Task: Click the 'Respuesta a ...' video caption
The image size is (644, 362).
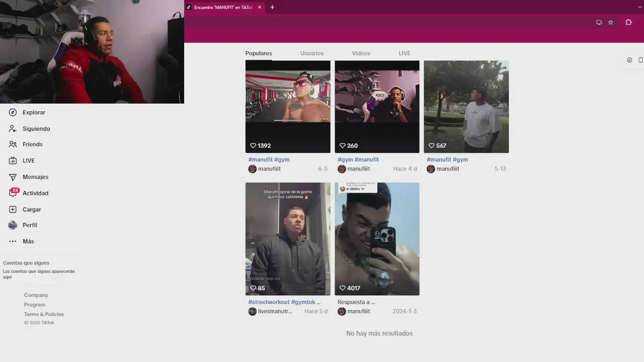Action: coord(356,302)
